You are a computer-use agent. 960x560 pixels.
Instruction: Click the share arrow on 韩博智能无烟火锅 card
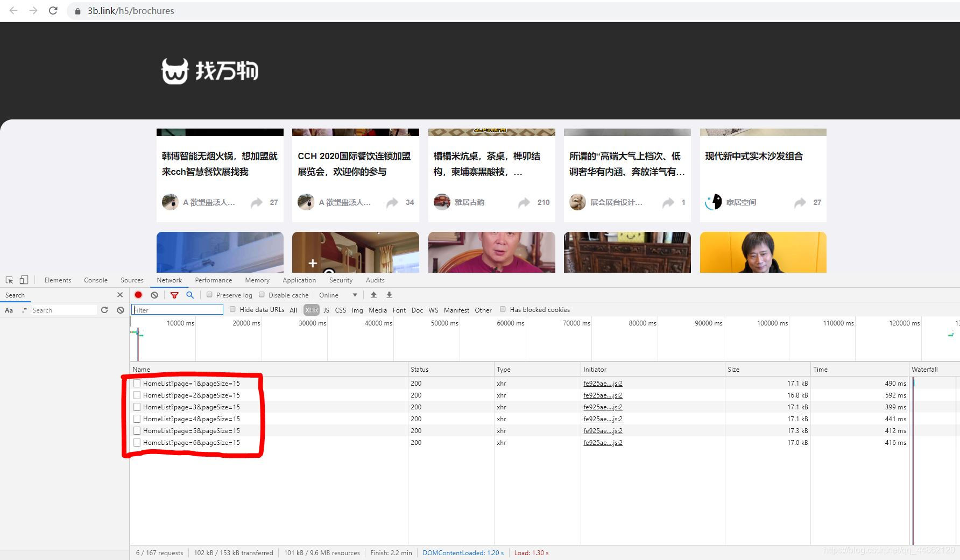257,202
